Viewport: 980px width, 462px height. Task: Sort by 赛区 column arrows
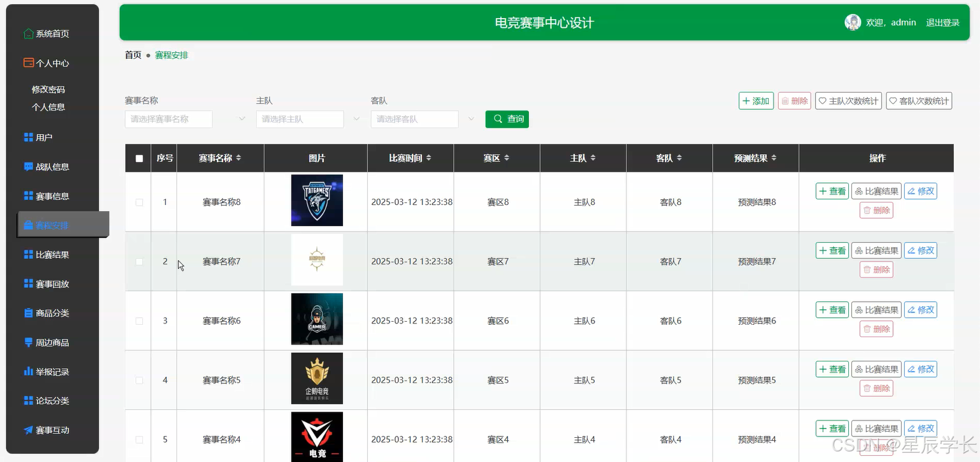[506, 158]
